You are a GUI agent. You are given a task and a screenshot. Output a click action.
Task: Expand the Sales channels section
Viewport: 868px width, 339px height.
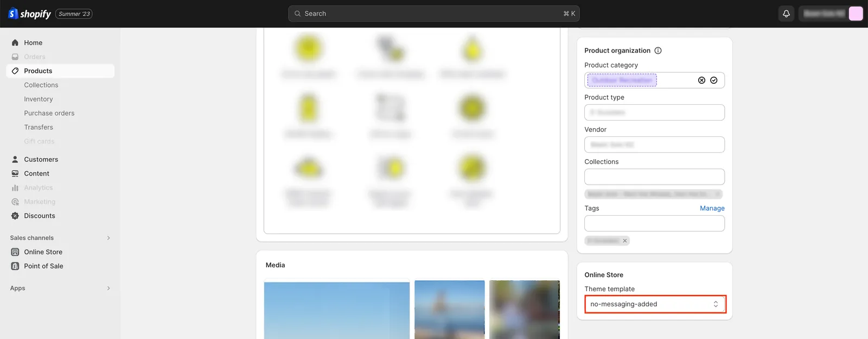[x=108, y=238]
